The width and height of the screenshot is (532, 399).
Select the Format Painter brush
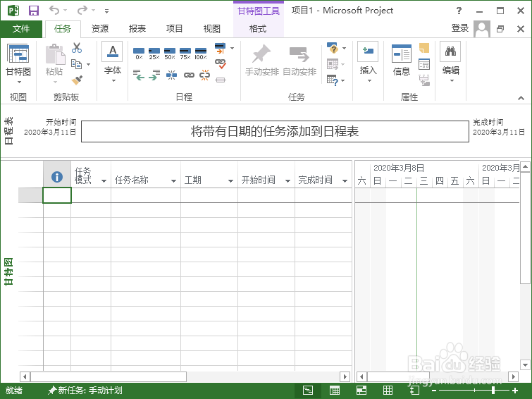[x=77, y=80]
